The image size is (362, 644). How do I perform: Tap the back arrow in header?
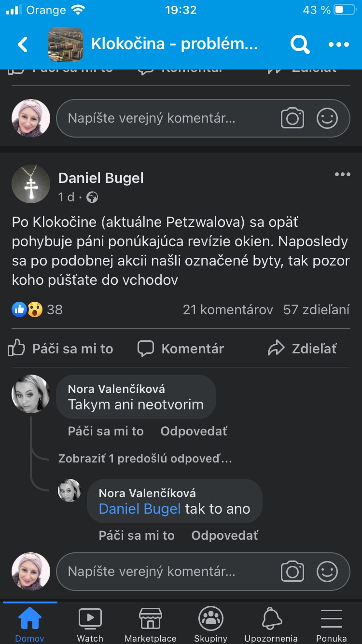(x=23, y=44)
